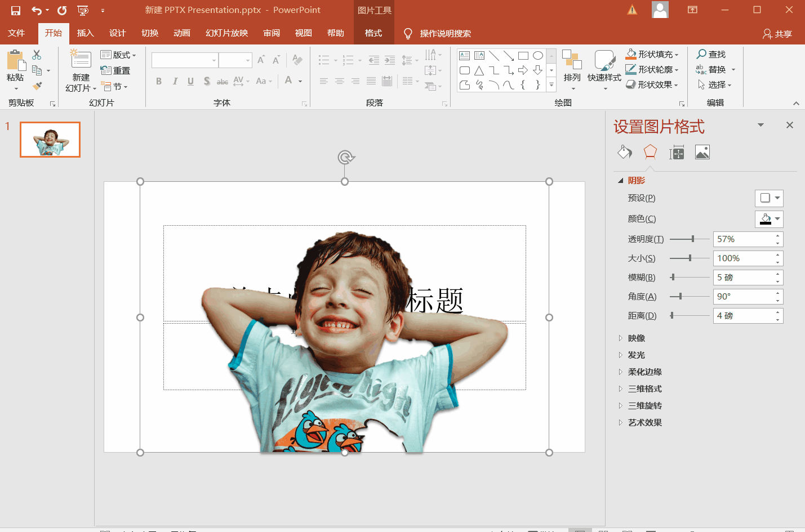Viewport: 805px width, 532px height.
Task: Expand the 映像 section
Action: (636, 338)
